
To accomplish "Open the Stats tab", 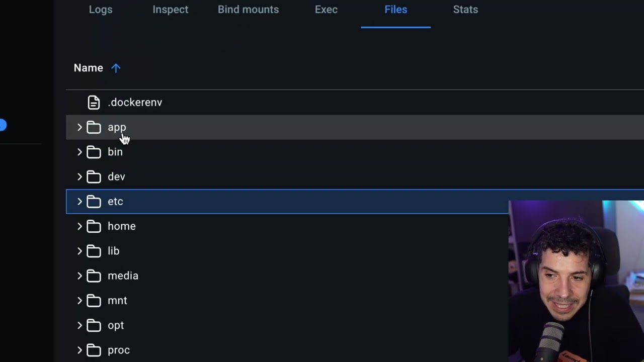I will [x=465, y=10].
